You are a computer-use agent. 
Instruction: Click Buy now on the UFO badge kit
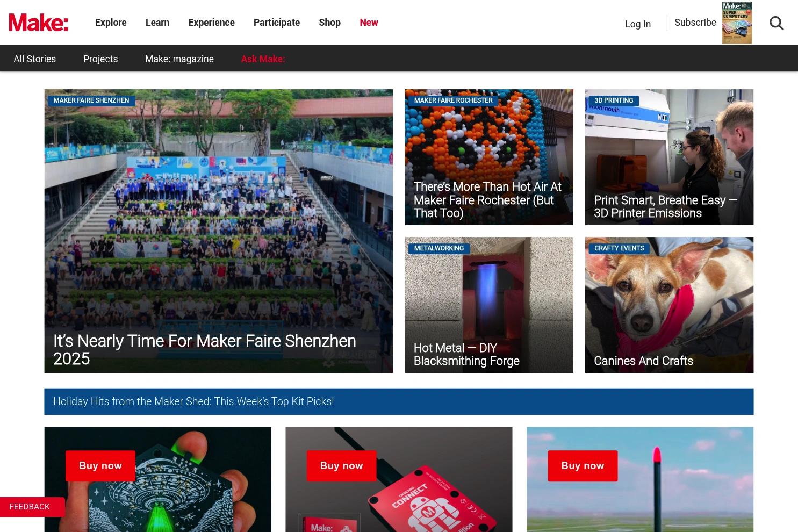[x=100, y=466]
